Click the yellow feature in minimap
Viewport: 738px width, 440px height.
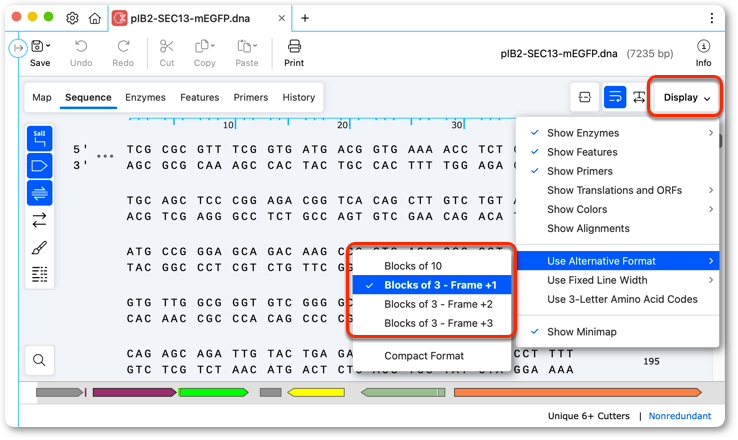316,392
